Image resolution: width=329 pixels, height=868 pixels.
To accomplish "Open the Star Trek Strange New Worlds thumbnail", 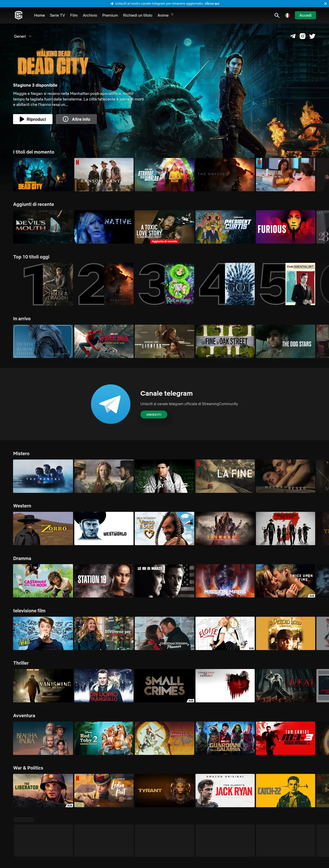I will 164,175.
